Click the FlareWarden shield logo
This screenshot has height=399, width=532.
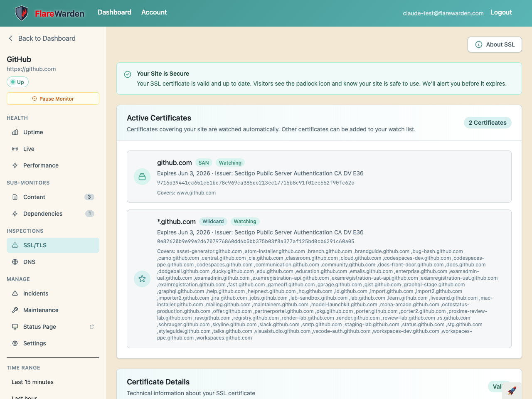(22, 13)
